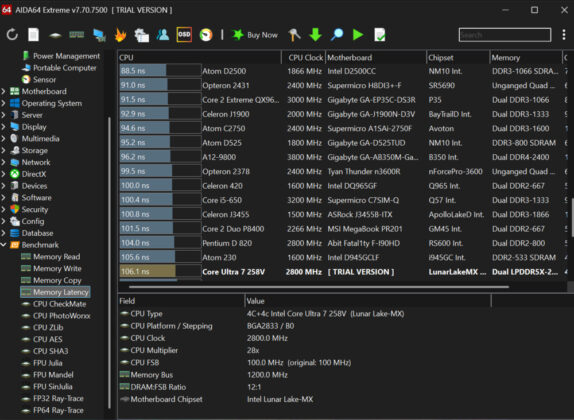
Task: Click the green Buy Now star icon
Action: 238,35
